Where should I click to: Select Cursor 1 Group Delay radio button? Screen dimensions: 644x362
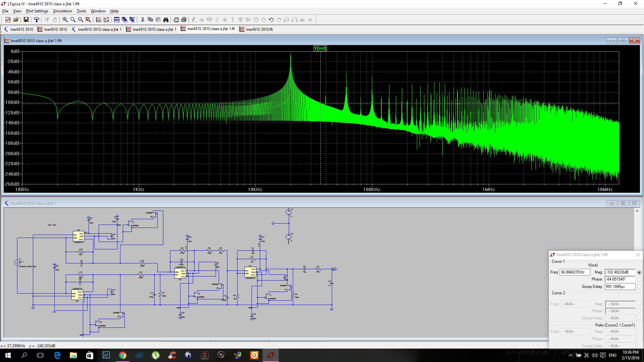click(639, 287)
